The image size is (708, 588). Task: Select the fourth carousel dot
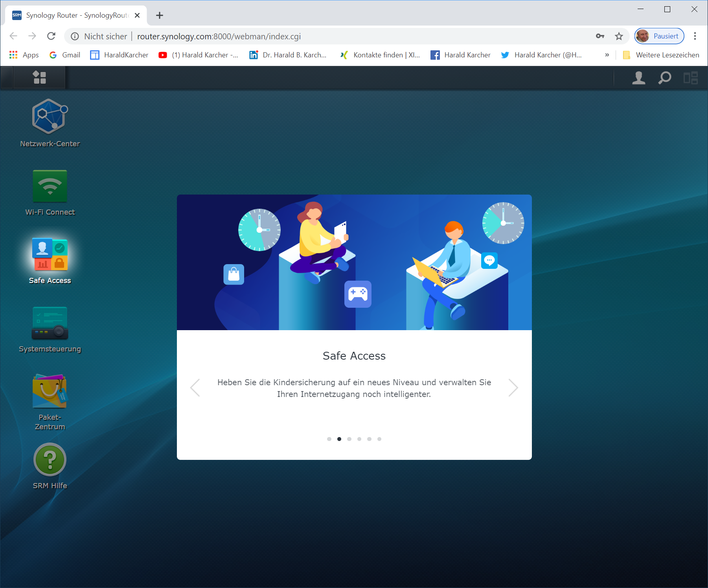coord(359,439)
